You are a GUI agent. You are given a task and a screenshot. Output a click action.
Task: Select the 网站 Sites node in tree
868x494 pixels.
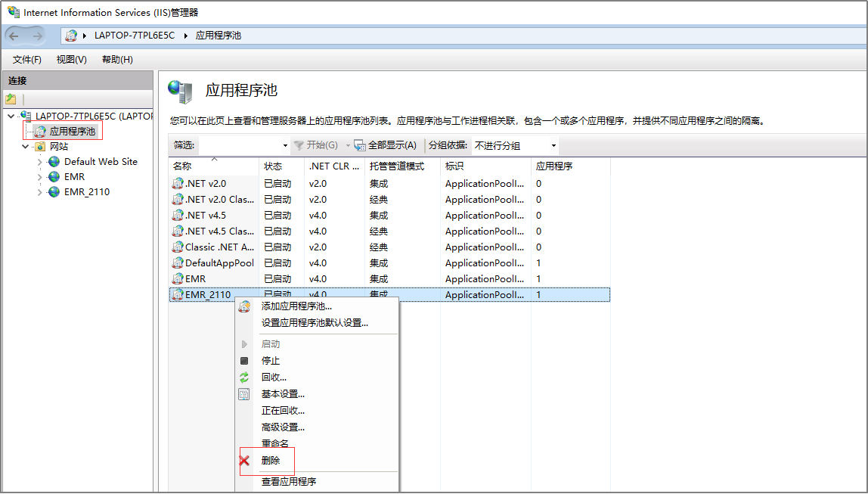click(59, 147)
